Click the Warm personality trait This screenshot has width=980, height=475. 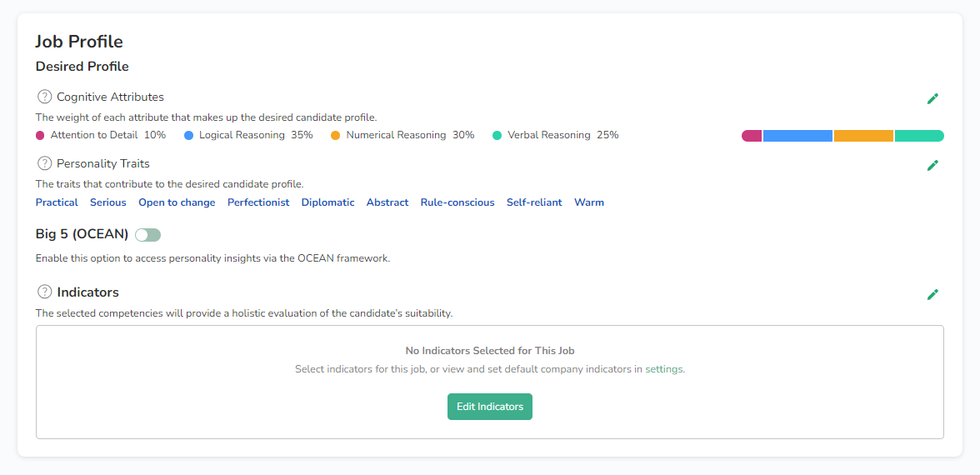coord(589,202)
